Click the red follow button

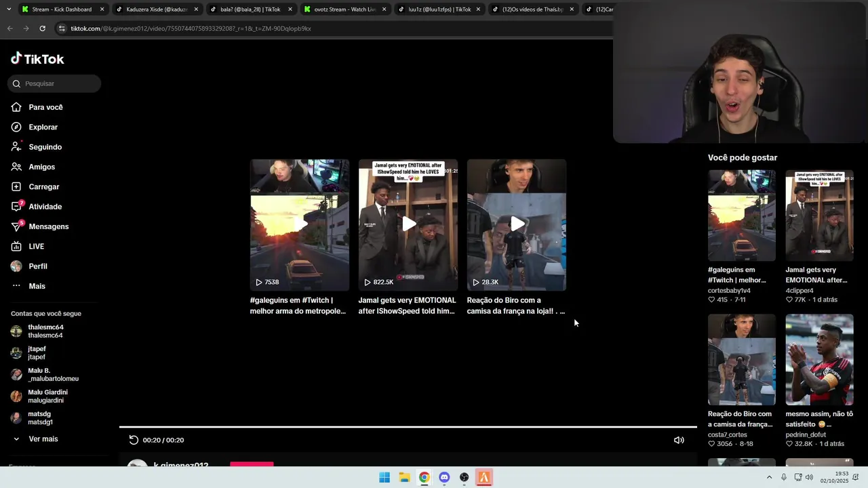tap(252, 464)
